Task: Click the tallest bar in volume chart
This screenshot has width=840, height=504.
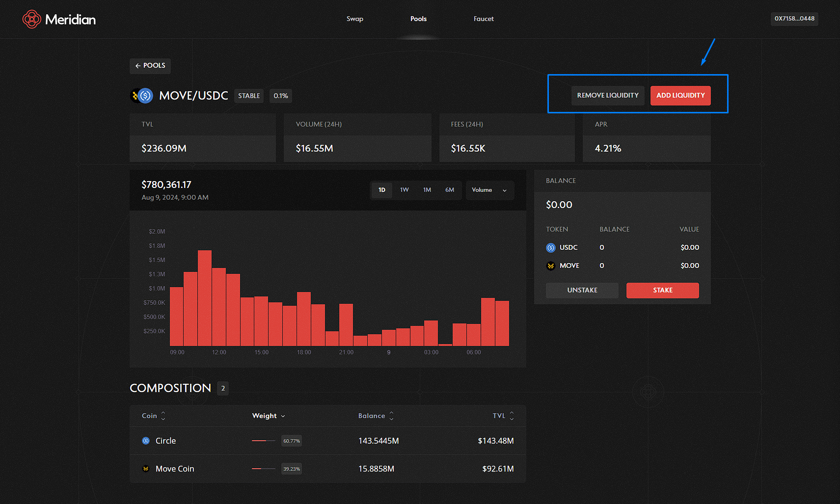Action: 205,298
